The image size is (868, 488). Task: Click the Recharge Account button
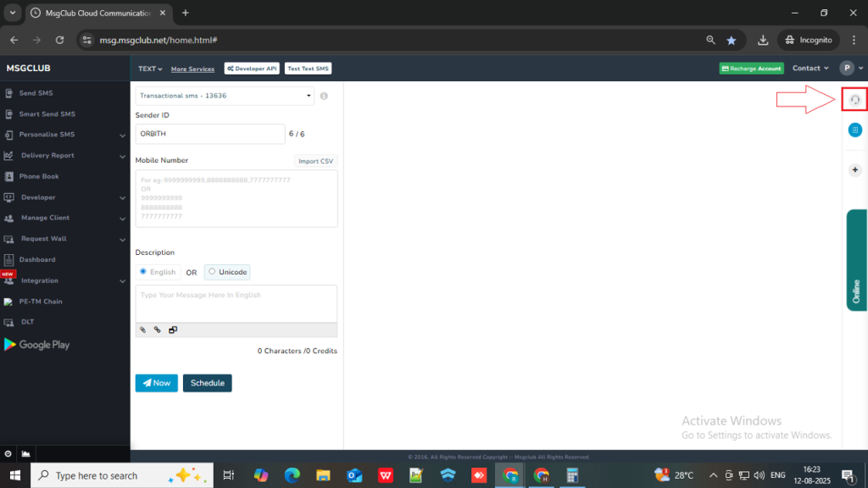point(751,69)
